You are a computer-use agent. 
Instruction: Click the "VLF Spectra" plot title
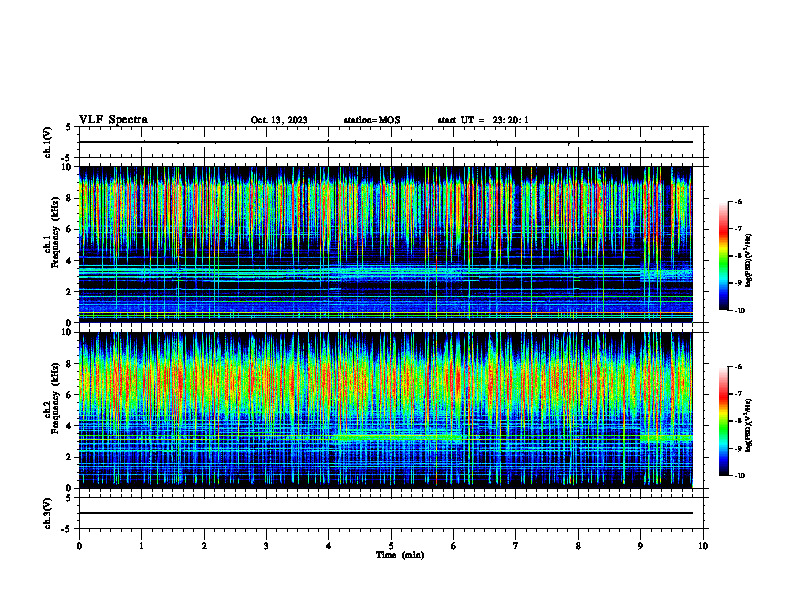coord(113,120)
